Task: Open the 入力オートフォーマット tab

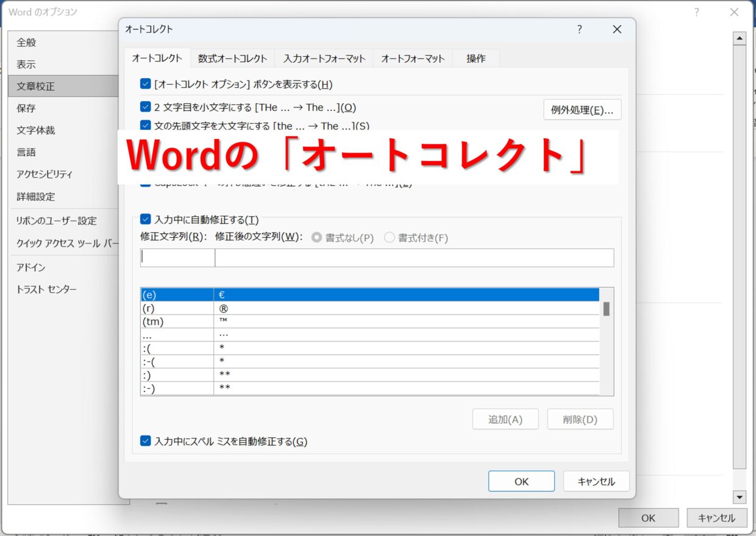Action: coord(324,59)
